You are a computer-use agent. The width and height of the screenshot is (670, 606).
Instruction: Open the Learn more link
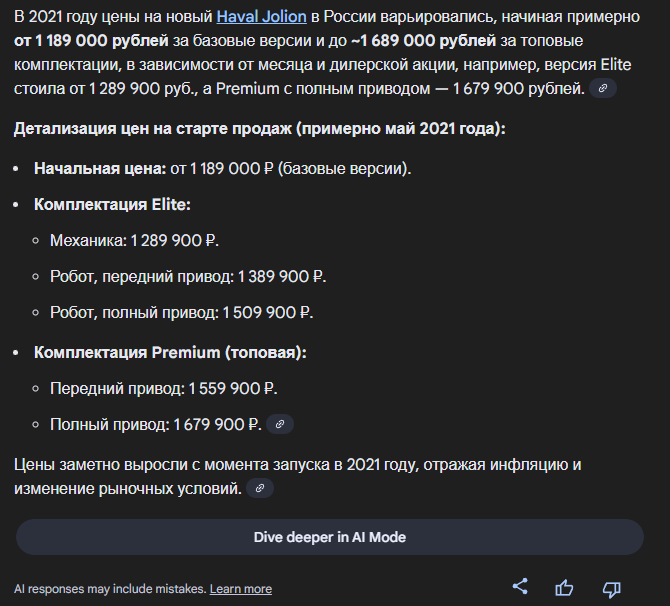(241, 589)
